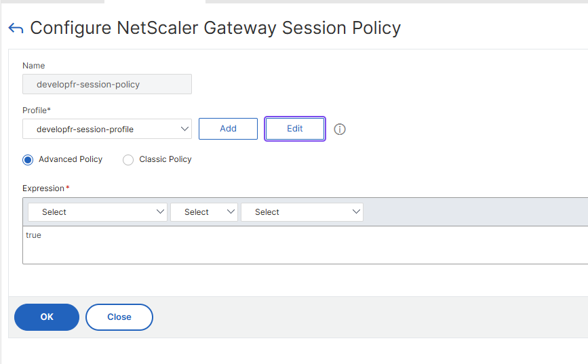Image resolution: width=588 pixels, height=364 pixels.
Task: Click the word true in the expression
Action: click(x=33, y=235)
